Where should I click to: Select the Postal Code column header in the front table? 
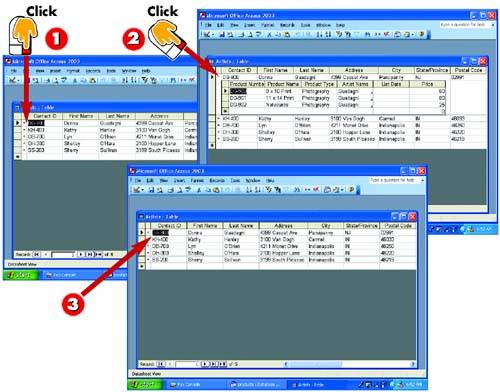(x=398, y=226)
